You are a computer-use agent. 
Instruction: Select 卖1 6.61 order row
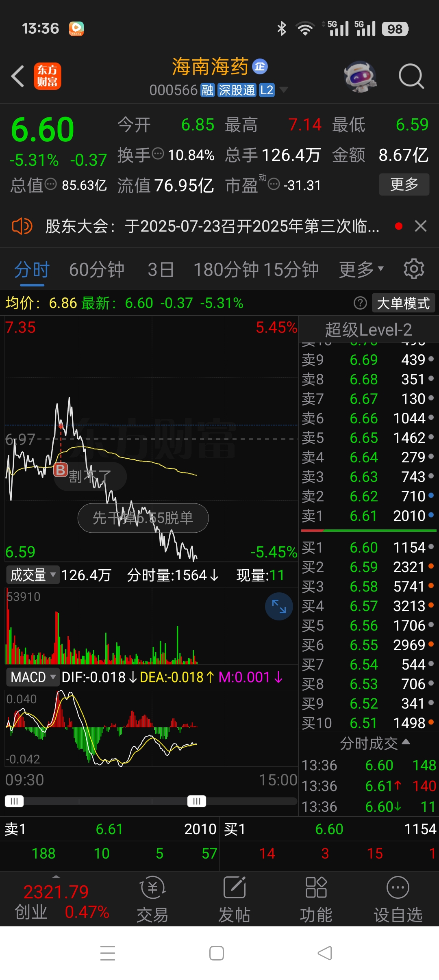pyautogui.click(x=368, y=516)
